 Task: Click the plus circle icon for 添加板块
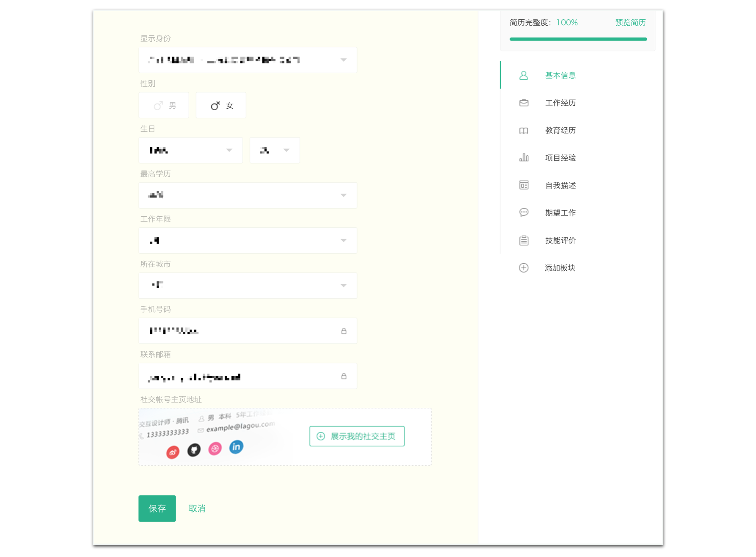[x=523, y=268]
